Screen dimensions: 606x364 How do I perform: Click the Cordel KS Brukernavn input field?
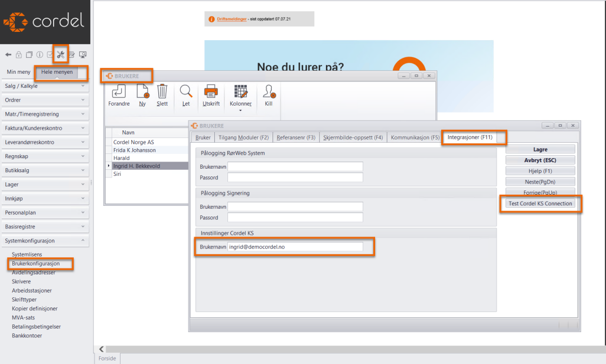click(x=295, y=247)
